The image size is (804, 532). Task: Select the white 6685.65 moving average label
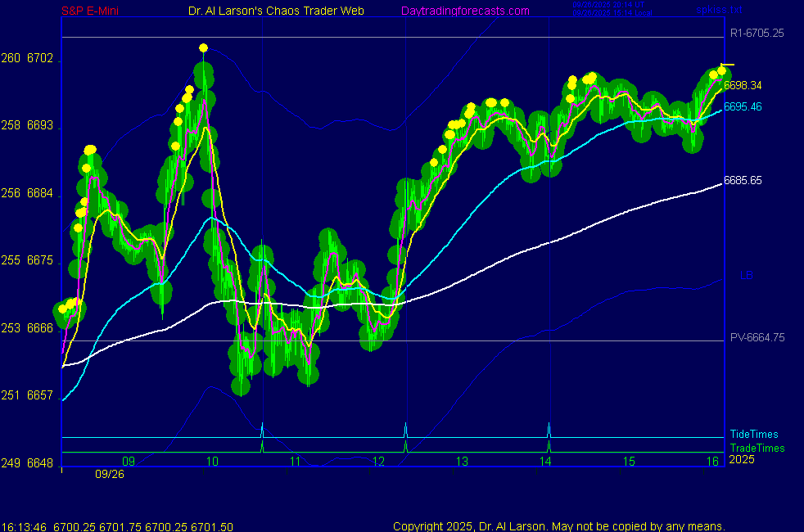tap(743, 180)
